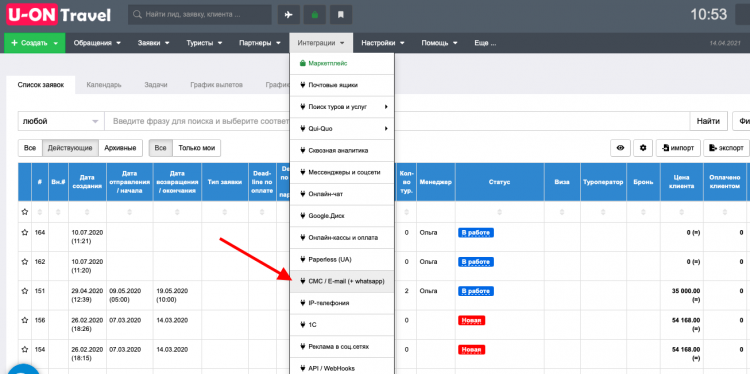Select Действующие filter button
This screenshot has width=750, height=374.
(x=70, y=148)
